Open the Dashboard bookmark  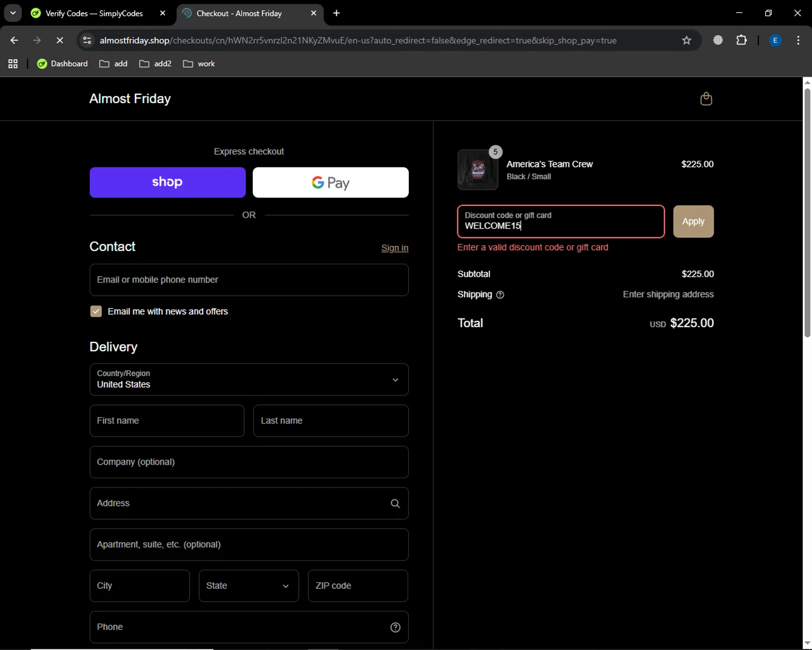[x=62, y=64]
